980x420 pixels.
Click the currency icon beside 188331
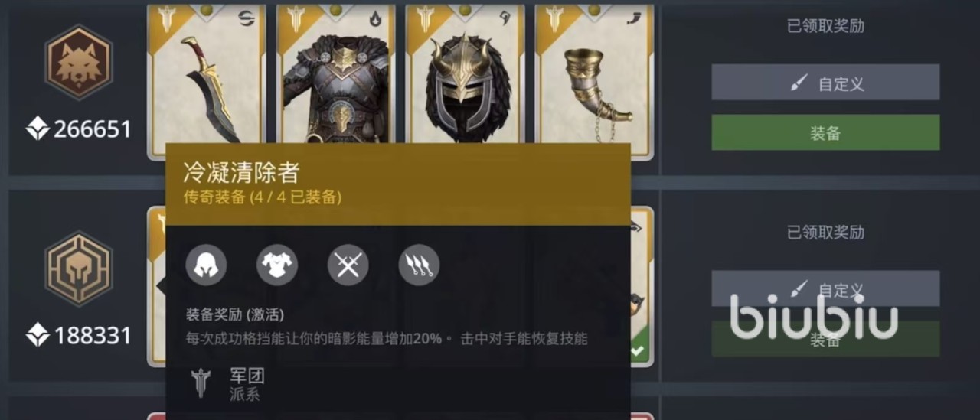pos(38,335)
